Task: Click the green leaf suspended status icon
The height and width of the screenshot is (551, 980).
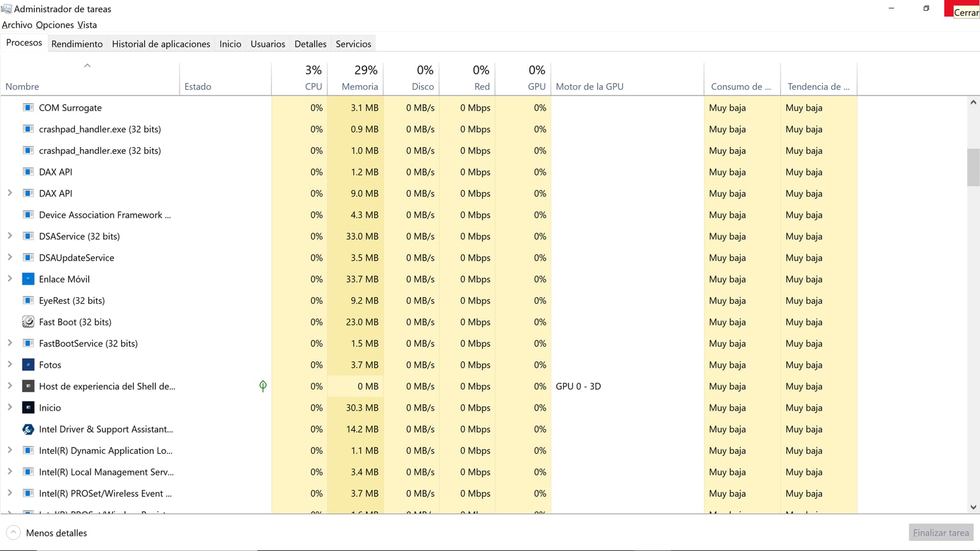Action: click(x=263, y=386)
